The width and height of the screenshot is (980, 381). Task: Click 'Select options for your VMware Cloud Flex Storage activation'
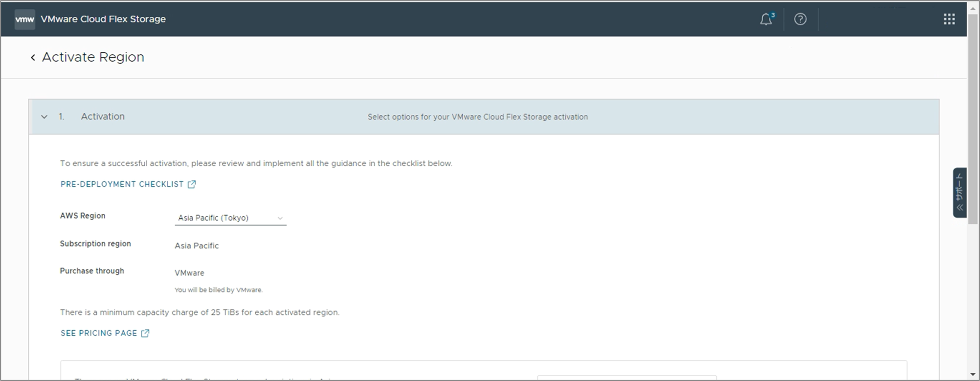pyautogui.click(x=478, y=117)
